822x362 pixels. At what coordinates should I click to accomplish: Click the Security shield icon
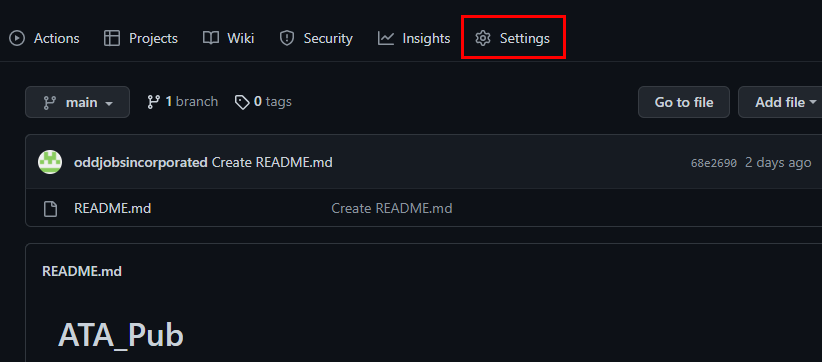click(287, 38)
